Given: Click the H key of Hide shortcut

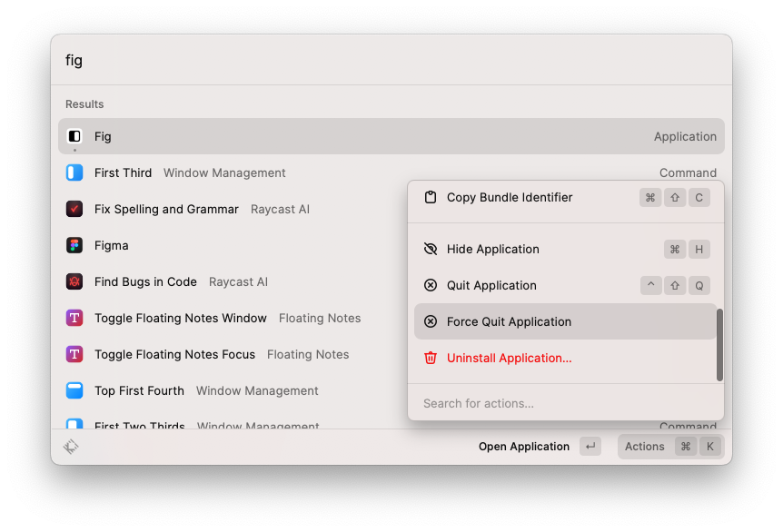Looking at the screenshot, I should tap(699, 249).
